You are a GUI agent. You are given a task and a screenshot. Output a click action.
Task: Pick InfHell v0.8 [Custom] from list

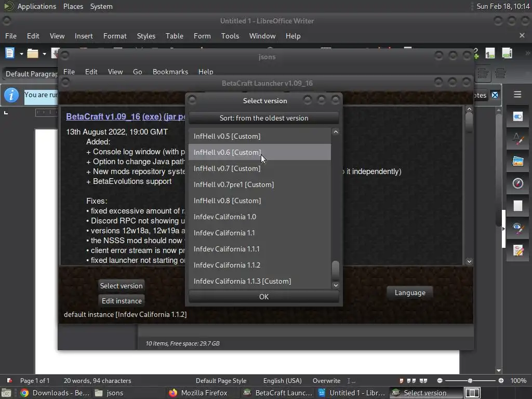point(260,201)
